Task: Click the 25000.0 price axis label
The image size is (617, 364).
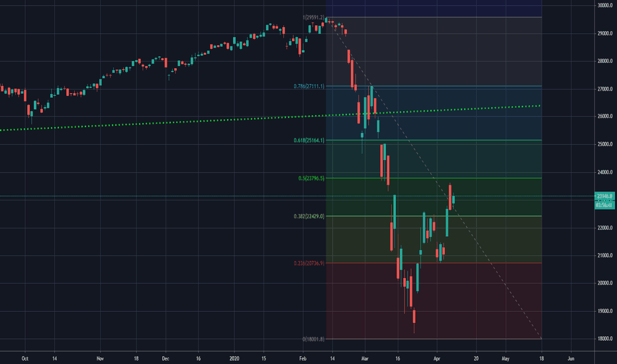Action: (x=605, y=144)
